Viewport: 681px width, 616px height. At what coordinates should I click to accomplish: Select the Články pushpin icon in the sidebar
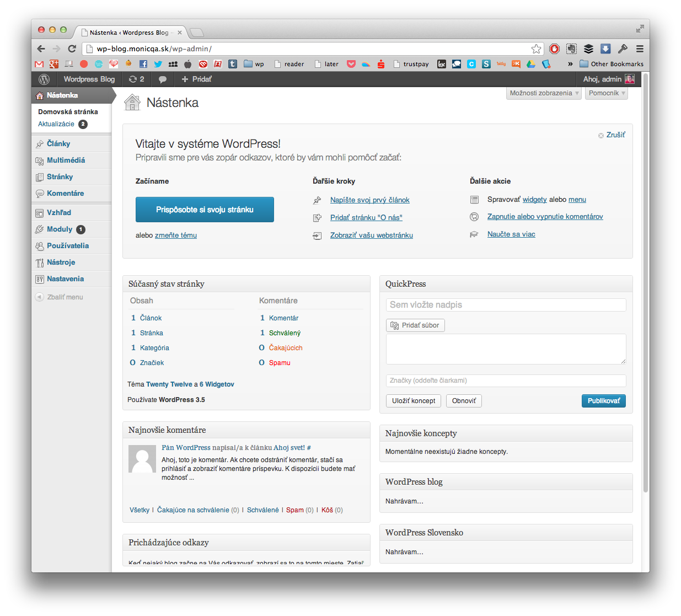(x=40, y=143)
